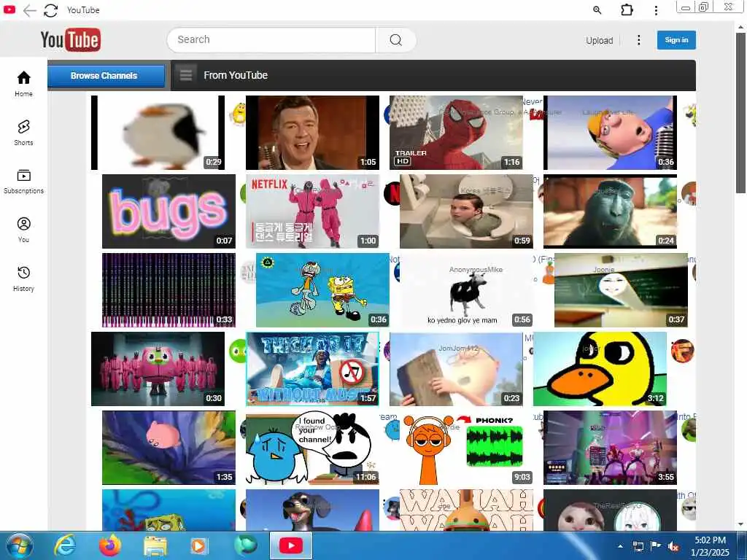The width and height of the screenshot is (747, 560).
Task: Click the magnifier search button
Action: pos(395,39)
